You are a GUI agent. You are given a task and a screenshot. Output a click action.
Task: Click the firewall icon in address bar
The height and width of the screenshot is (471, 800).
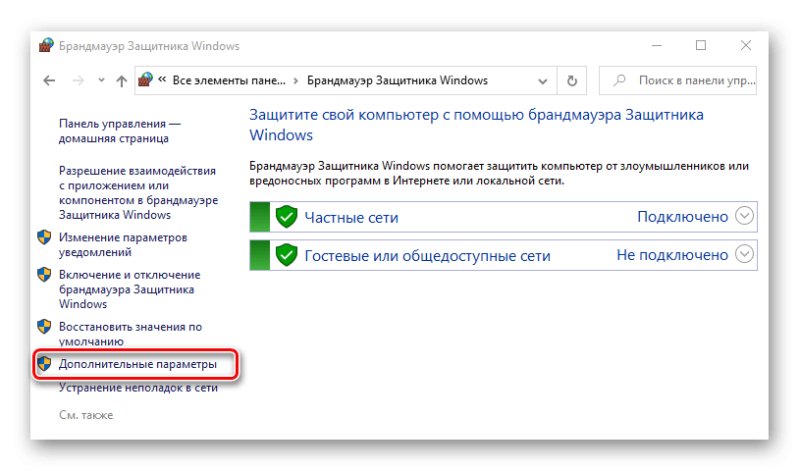[145, 80]
